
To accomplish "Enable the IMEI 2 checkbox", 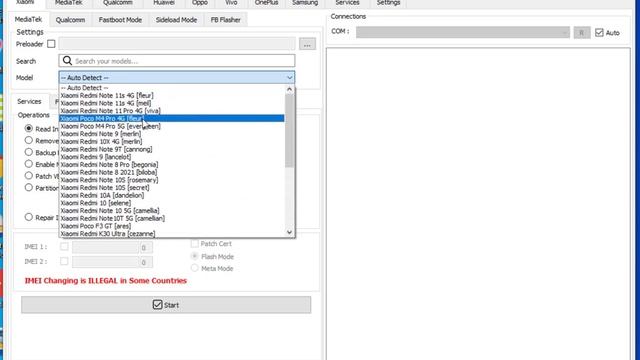I will pos(64,261).
